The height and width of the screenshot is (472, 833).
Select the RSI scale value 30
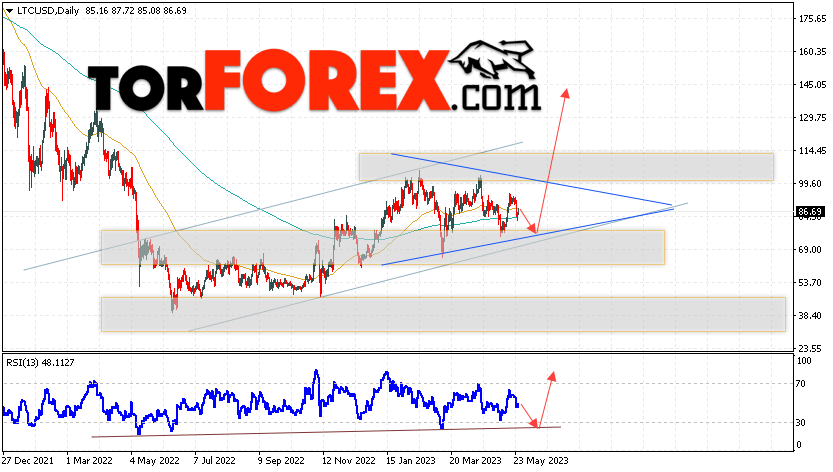(x=803, y=423)
